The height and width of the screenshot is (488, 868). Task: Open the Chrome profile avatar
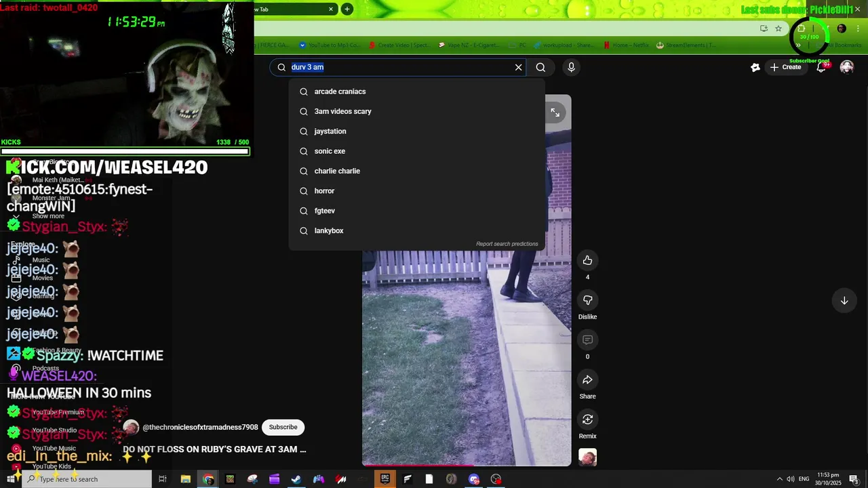point(842,28)
